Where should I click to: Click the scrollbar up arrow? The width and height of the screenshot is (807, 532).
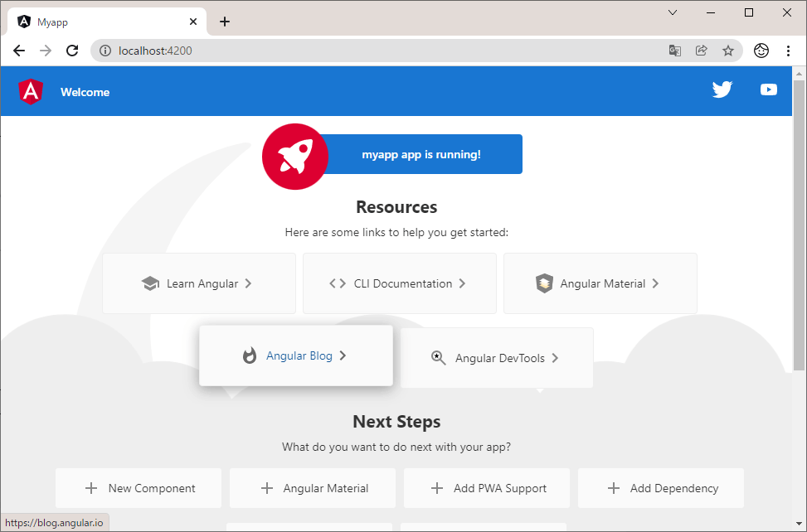click(x=799, y=74)
